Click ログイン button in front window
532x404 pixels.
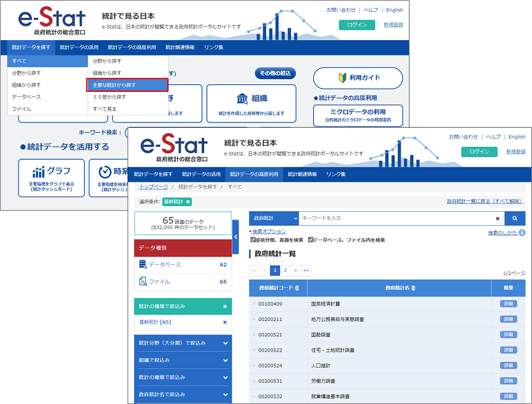[479, 152]
